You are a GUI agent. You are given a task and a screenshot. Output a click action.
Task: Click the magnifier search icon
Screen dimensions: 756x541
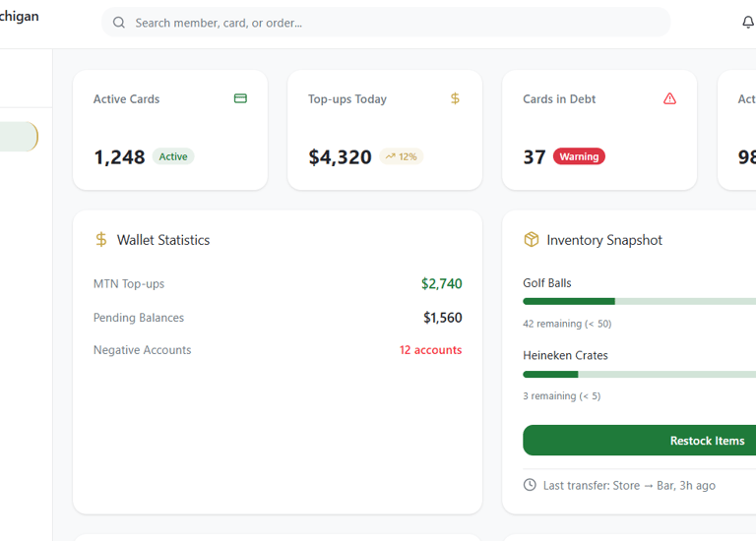(x=119, y=23)
